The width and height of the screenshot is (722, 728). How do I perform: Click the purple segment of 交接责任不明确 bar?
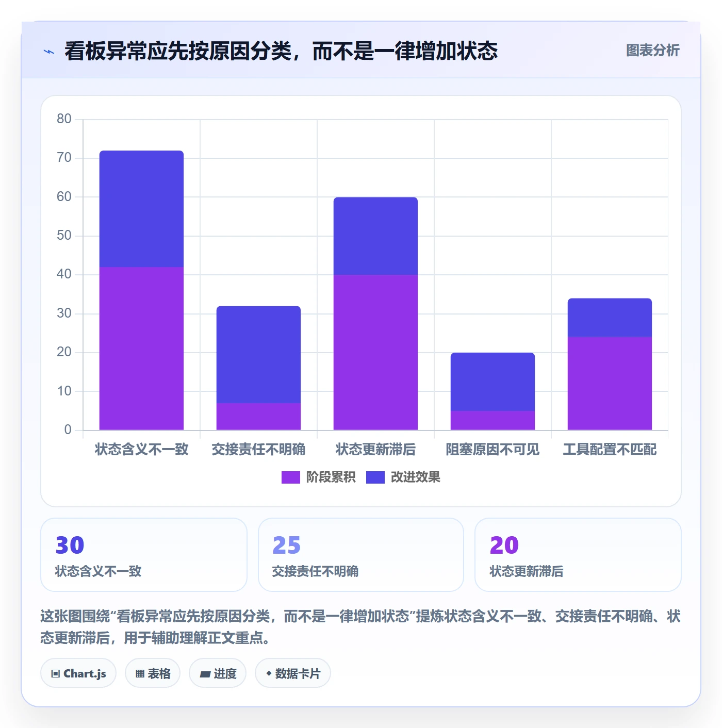258,417
